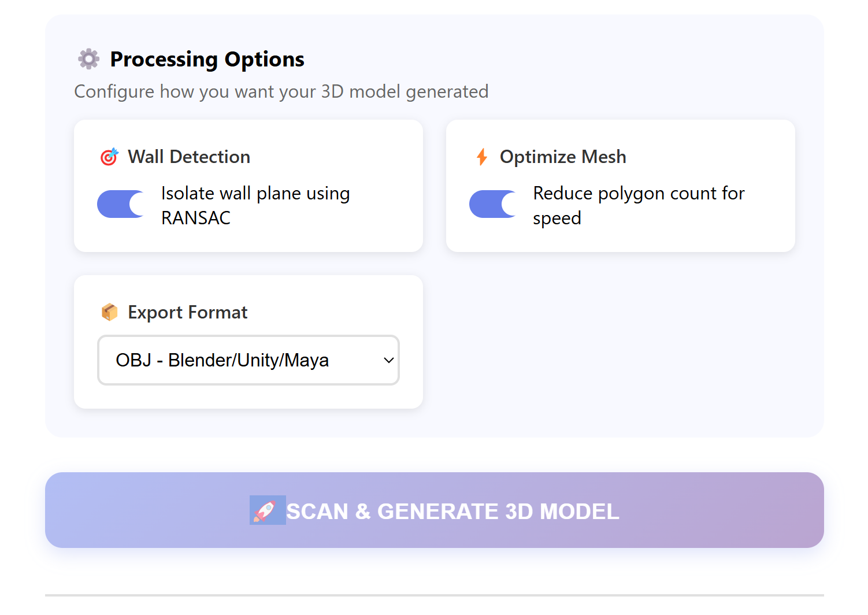Click the rocket icon on the scan button
The height and width of the screenshot is (615, 868).
coord(266,510)
